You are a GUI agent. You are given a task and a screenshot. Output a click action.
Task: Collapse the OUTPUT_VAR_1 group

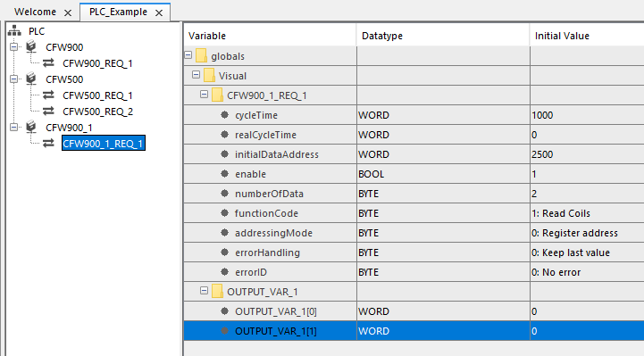pyautogui.click(x=204, y=291)
